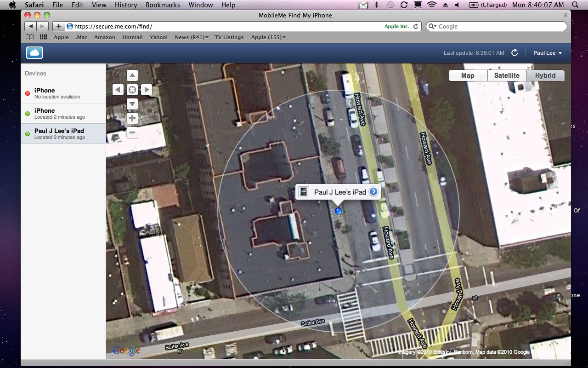Viewport: 588px width, 368px height.
Task: Open Spotlight search magnifier in menu bar
Action: (x=576, y=5)
